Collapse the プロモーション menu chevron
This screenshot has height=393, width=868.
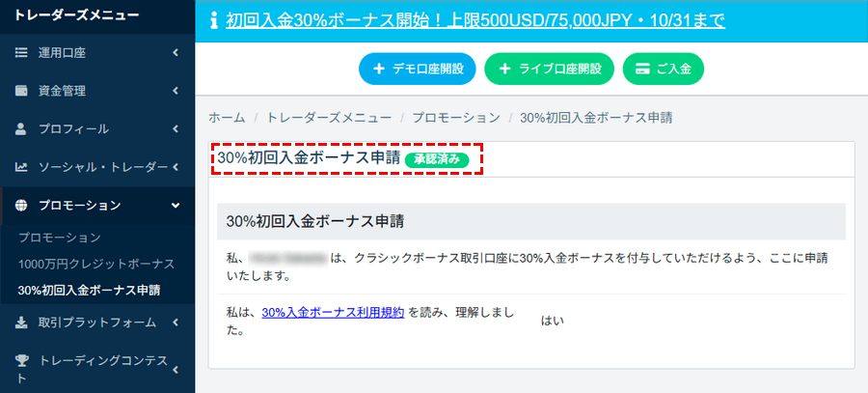point(176,205)
